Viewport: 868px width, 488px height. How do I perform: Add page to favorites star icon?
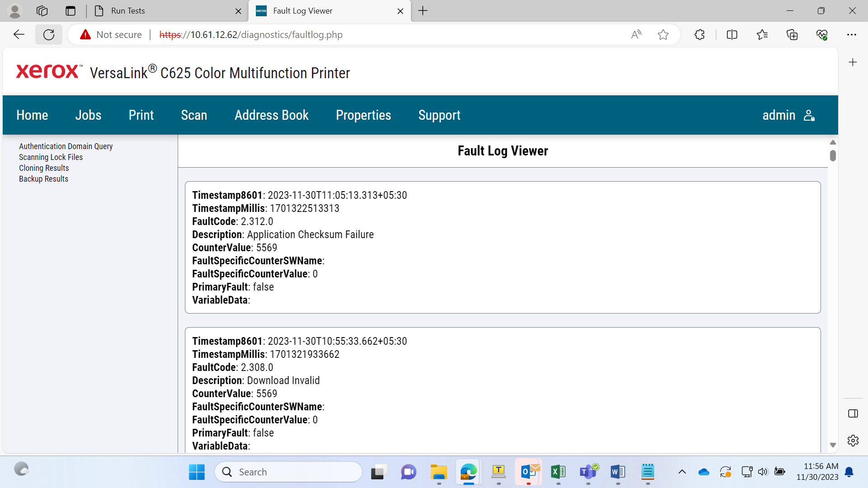point(663,35)
